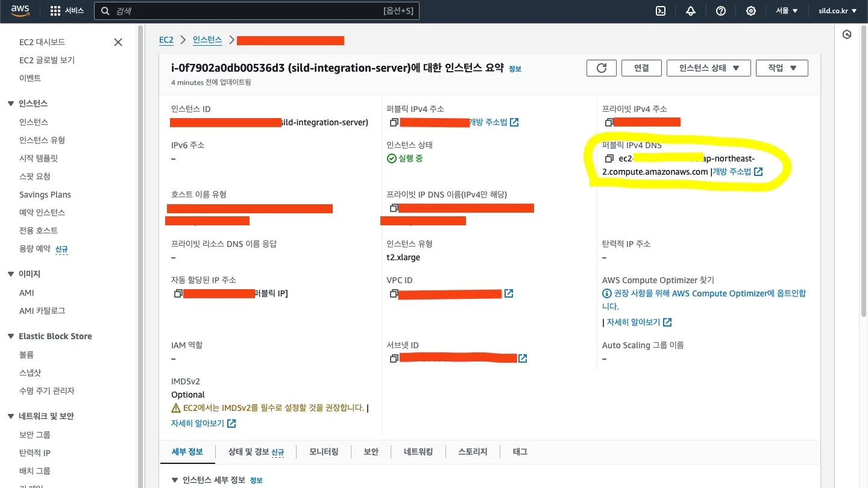Image resolution: width=868 pixels, height=488 pixels.
Task: Open 용량 예약 in sidebar
Action: click(x=35, y=249)
